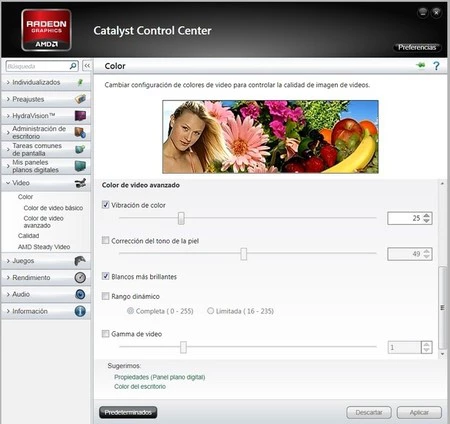
Task: Click the Preajustes icon
Action: [80, 99]
